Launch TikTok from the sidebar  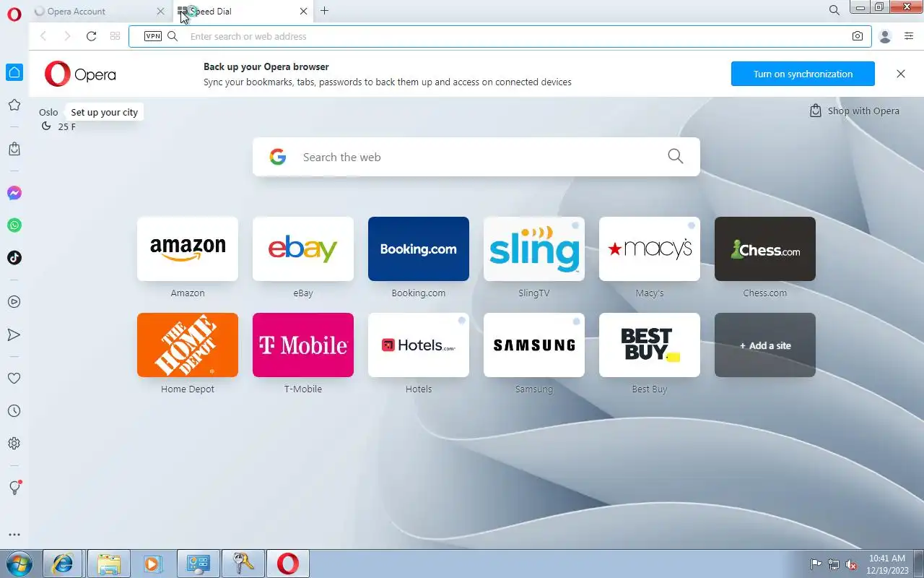(14, 258)
